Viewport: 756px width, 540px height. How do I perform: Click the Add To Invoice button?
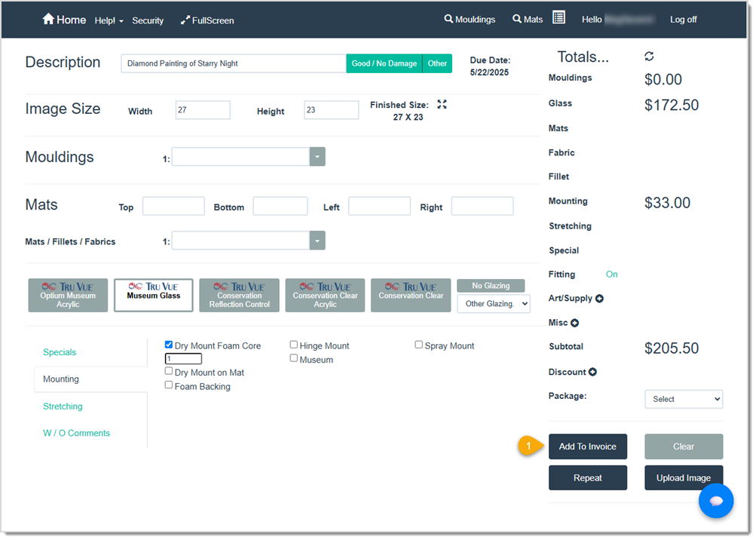tap(587, 446)
